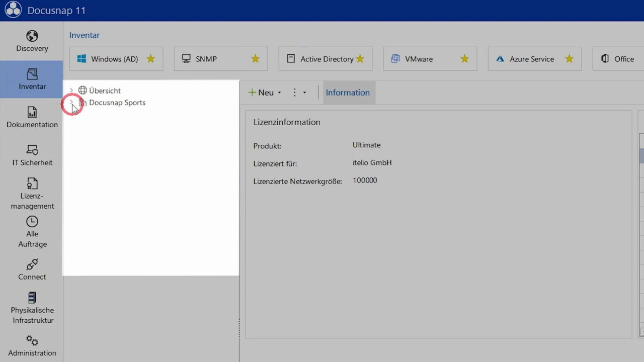
Task: Start Office inventory
Action: 618,59
